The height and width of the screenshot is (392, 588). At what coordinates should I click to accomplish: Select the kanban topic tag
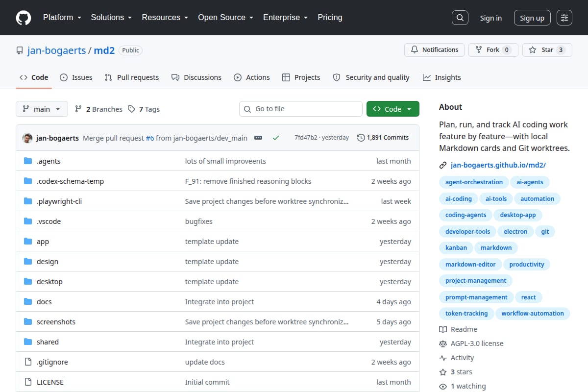click(x=456, y=247)
